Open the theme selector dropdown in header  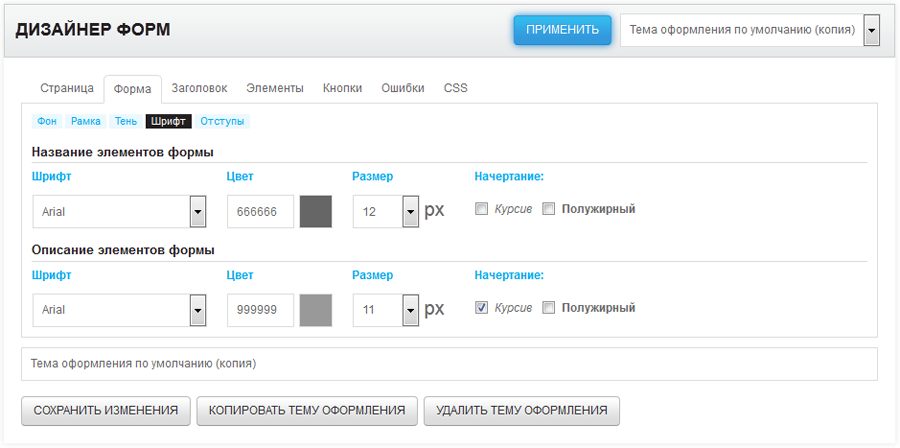(x=750, y=30)
